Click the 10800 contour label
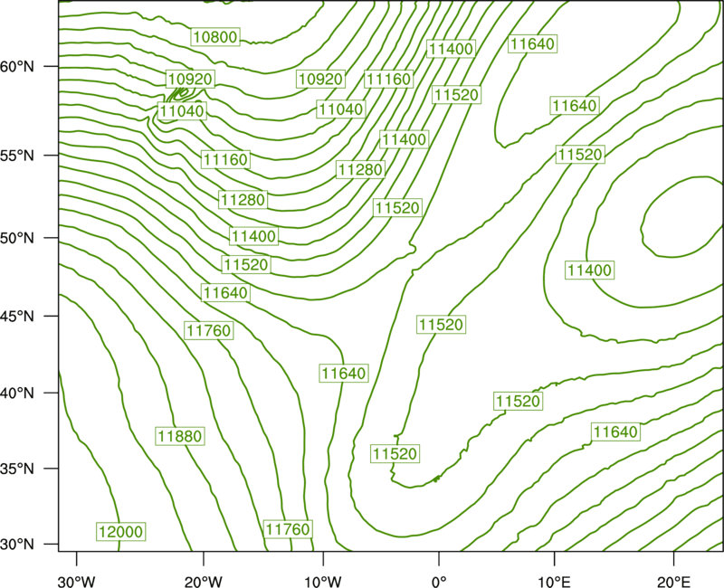The width and height of the screenshot is (724, 588). [215, 37]
